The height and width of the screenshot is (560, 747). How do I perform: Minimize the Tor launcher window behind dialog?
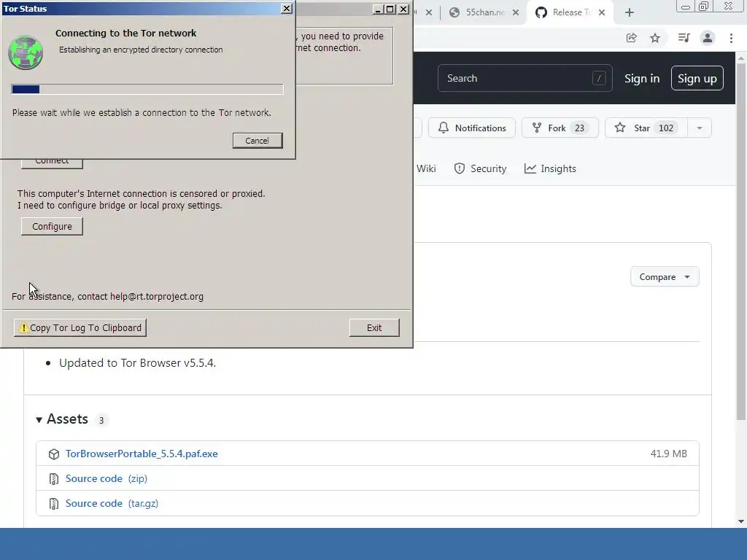[378, 9]
